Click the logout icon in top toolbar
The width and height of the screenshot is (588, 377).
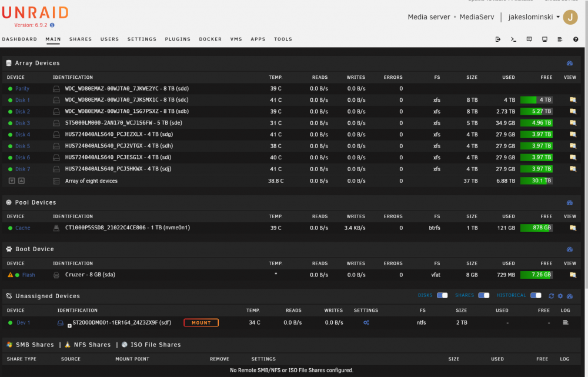tap(498, 39)
